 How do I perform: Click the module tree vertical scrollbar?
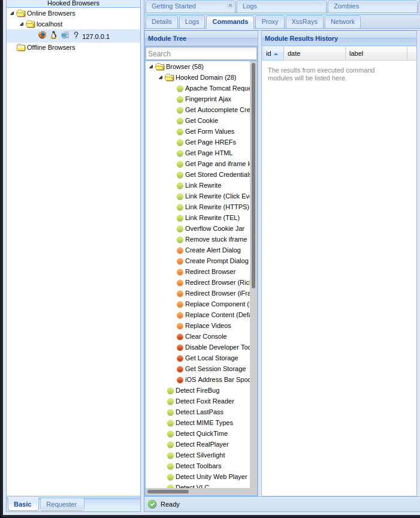253,175
